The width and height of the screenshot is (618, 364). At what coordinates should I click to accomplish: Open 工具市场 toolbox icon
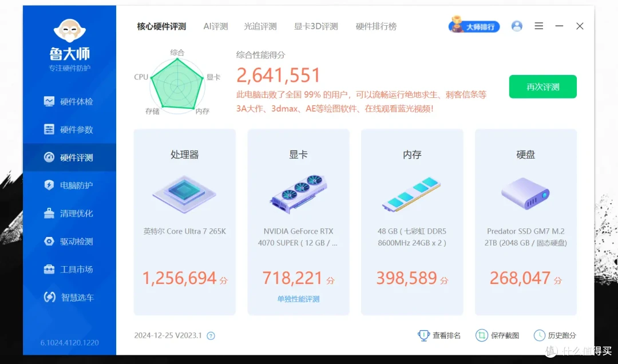point(49,270)
